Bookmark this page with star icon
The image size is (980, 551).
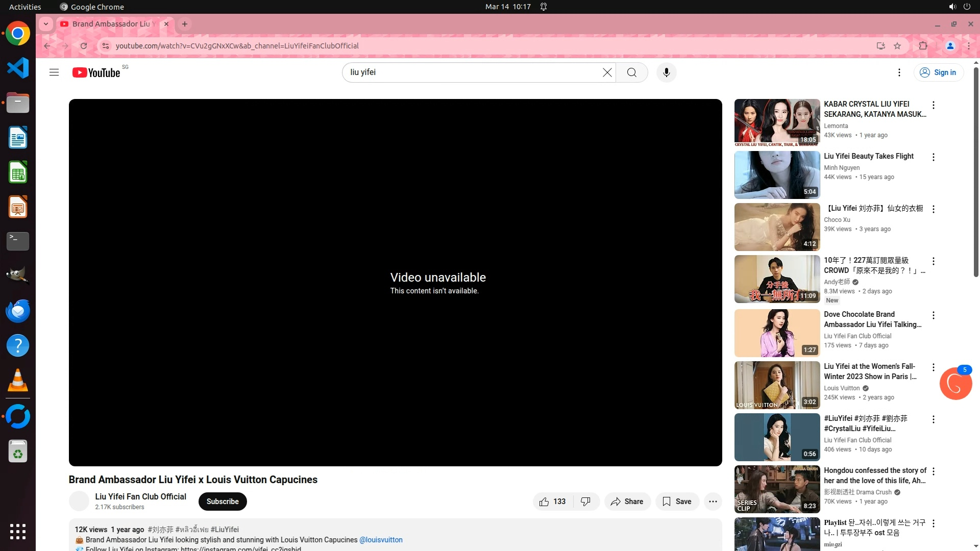coord(897,46)
